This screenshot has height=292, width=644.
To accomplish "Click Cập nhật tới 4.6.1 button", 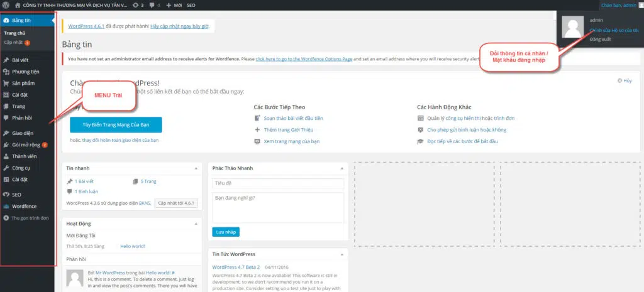I will (x=177, y=203).
